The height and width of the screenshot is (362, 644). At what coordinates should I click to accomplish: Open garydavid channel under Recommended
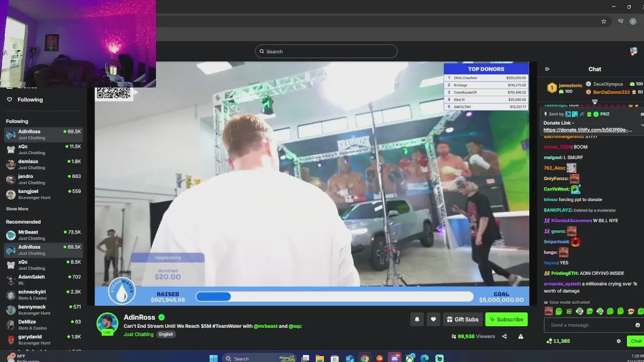click(43, 339)
